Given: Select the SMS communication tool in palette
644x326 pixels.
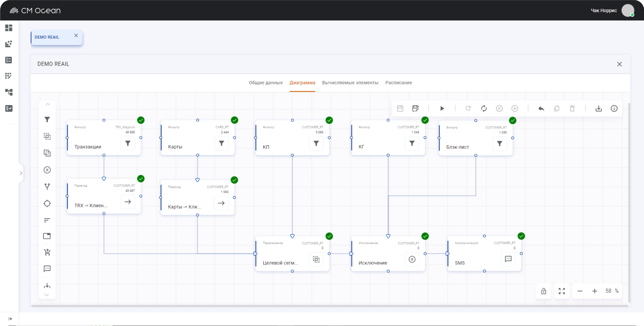Looking at the screenshot, I should (x=47, y=269).
